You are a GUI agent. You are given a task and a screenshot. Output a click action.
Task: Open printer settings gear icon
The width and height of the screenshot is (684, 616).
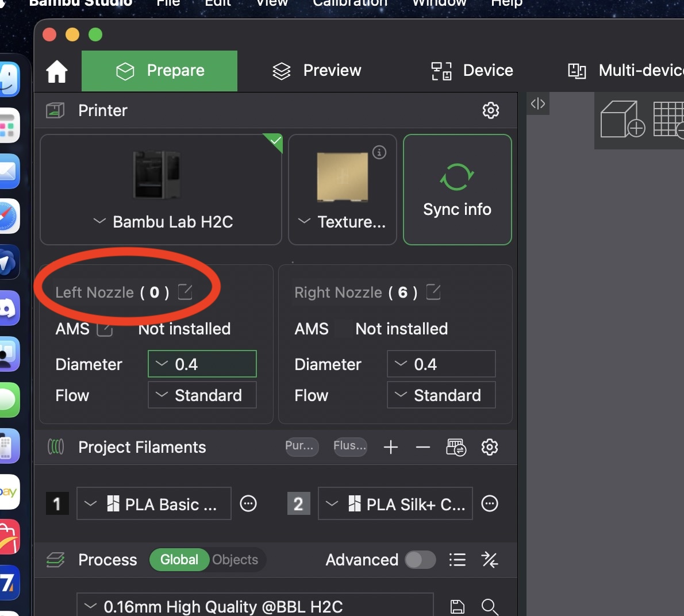[490, 110]
